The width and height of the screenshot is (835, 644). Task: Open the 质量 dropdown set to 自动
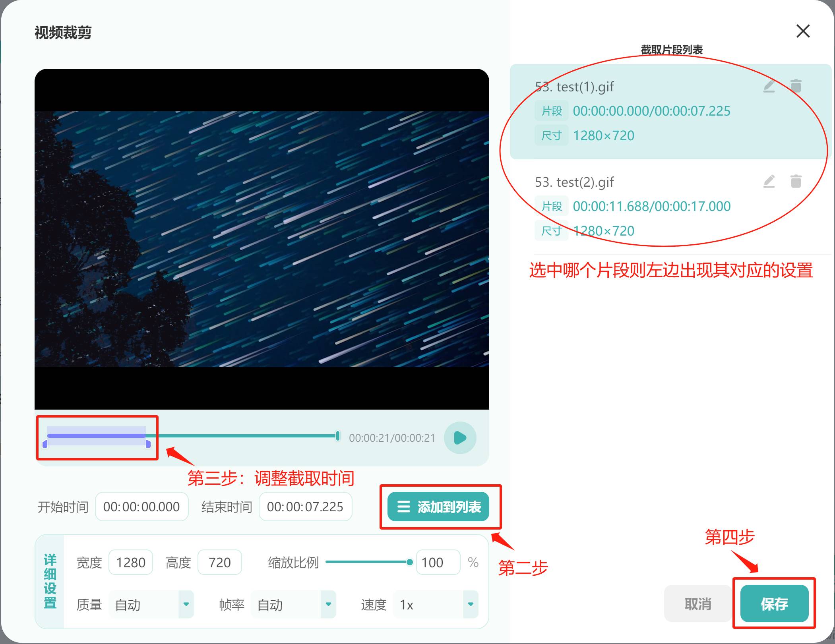coord(151,604)
